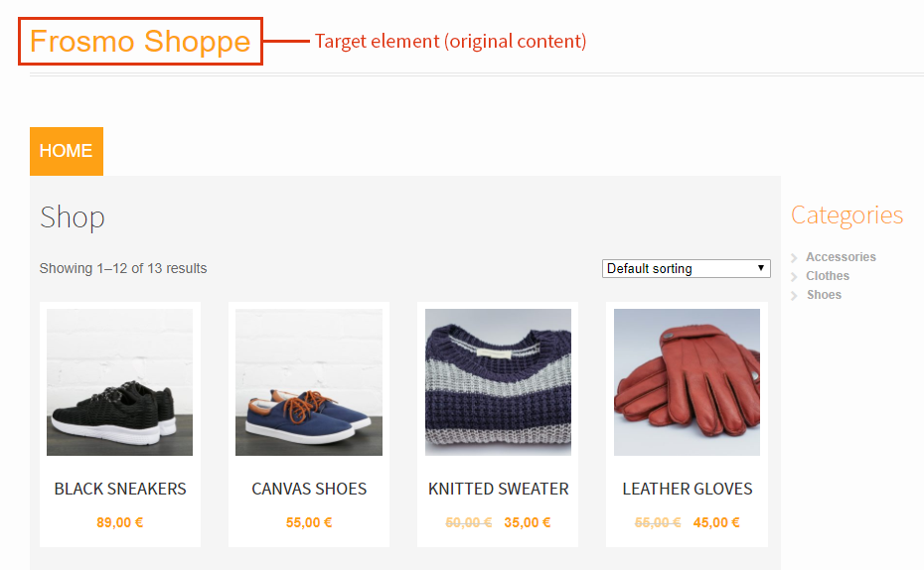Click the LEATHER GLOVES product title

pos(687,489)
